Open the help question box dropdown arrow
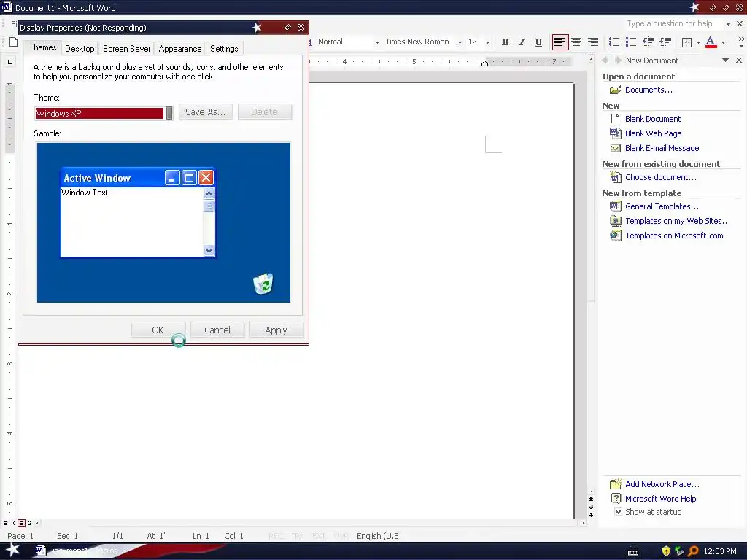Image resolution: width=747 pixels, height=560 pixels. pyautogui.click(x=728, y=24)
